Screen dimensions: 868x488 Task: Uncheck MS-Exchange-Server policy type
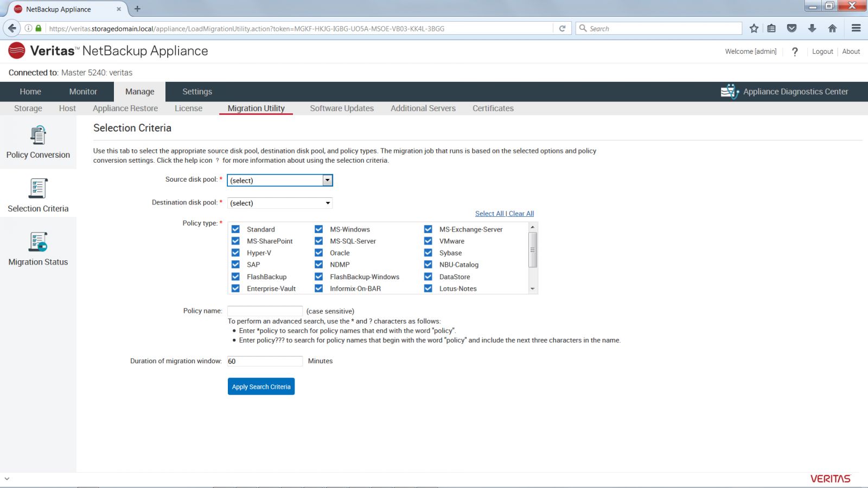click(428, 229)
